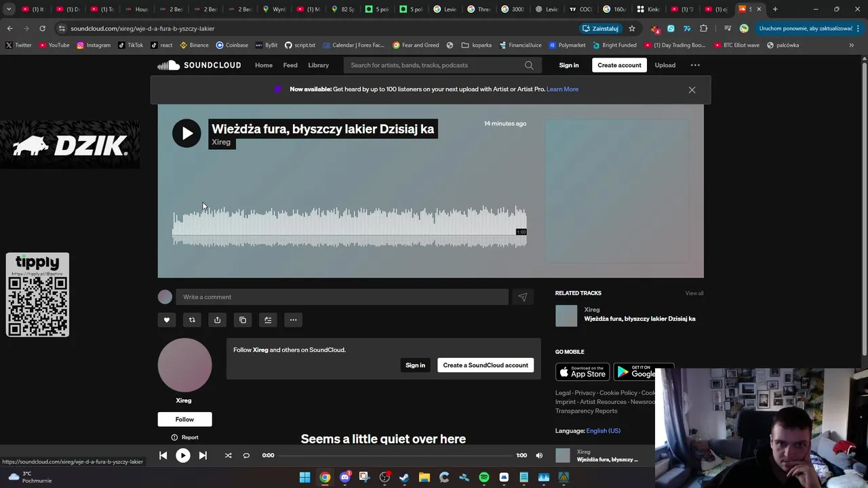Go to the Home tab
Image resolution: width=868 pixels, height=488 pixels.
tap(264, 65)
